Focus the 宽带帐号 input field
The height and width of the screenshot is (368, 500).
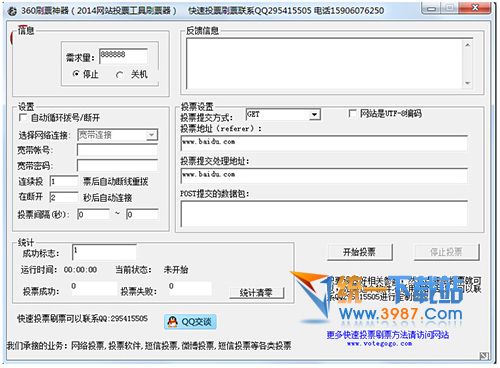117,150
